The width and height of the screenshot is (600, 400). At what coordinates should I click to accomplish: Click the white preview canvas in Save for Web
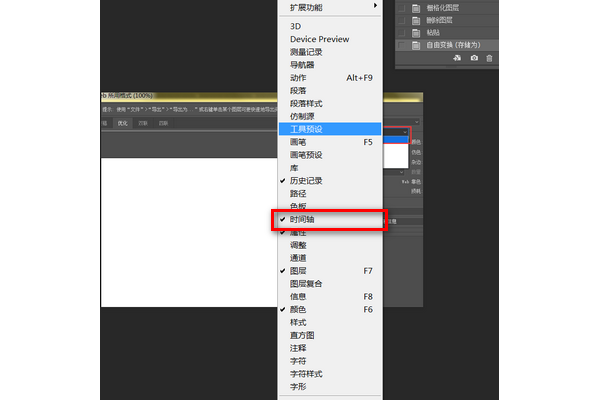coord(189,232)
